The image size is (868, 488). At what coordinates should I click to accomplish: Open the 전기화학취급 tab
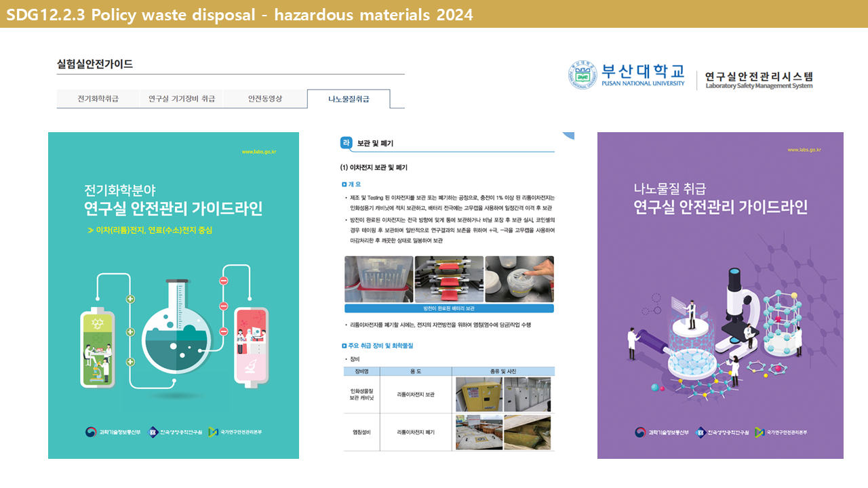[x=98, y=99]
